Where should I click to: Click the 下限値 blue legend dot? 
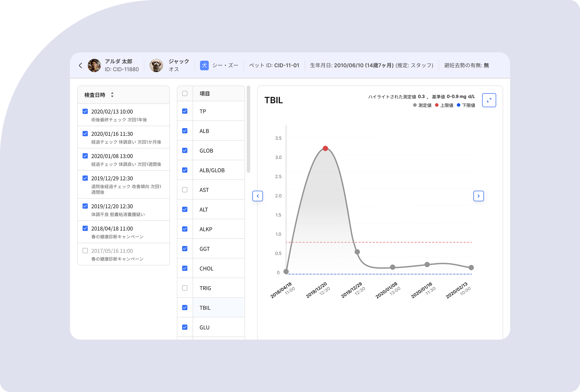(x=458, y=105)
